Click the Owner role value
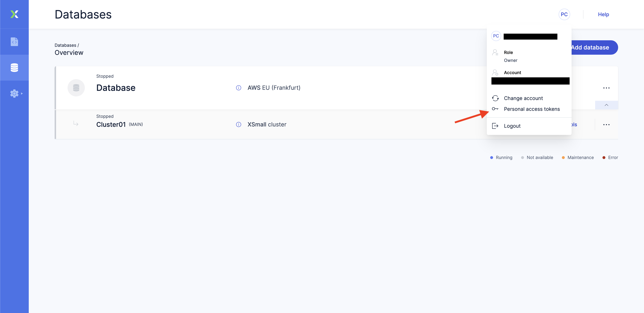 (x=510, y=60)
